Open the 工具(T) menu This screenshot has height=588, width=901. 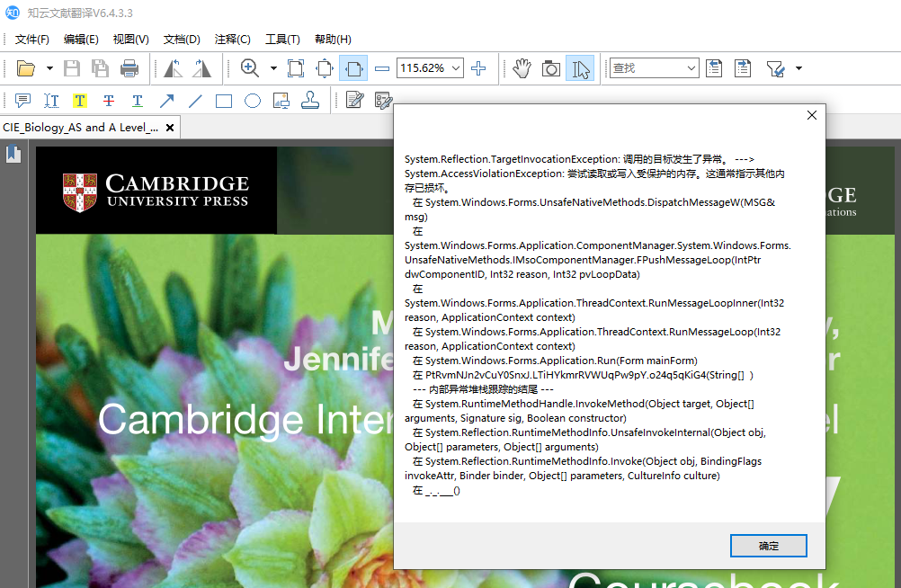(x=282, y=39)
